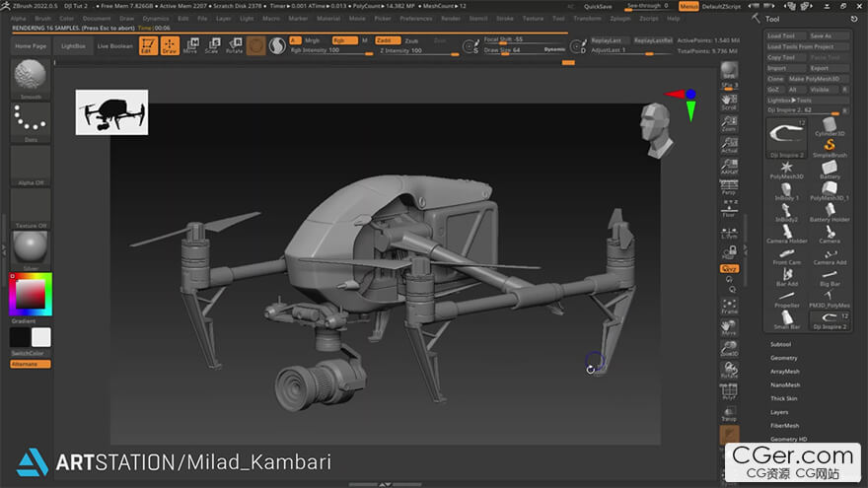Select the Cylinder3D tool thumbnail
This screenshot has height=488, width=868.
[x=830, y=127]
